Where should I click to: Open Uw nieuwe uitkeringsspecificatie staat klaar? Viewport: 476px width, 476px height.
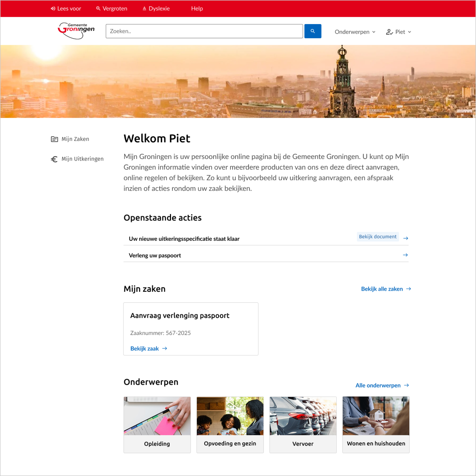pyautogui.click(x=184, y=239)
